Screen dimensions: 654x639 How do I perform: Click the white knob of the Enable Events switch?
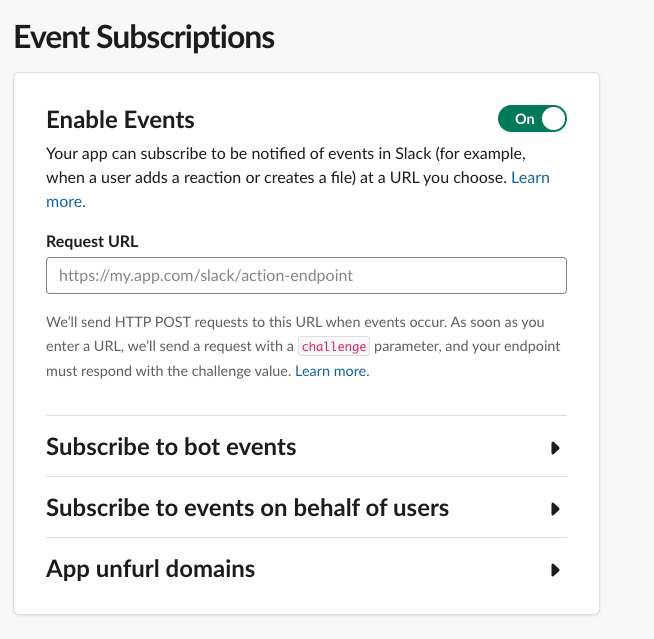pyautogui.click(x=553, y=119)
